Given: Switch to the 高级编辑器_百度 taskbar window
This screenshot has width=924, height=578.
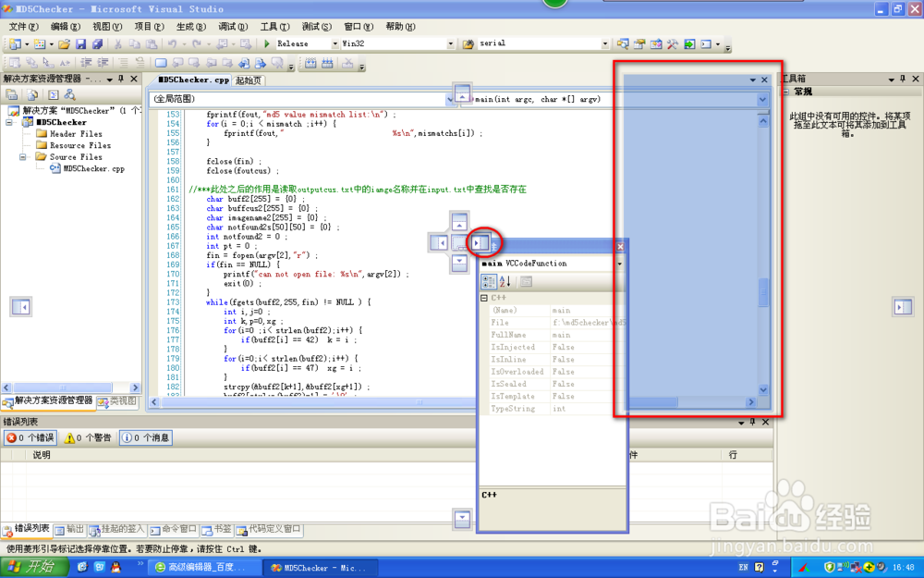Looking at the screenshot, I should pyautogui.click(x=206, y=568).
